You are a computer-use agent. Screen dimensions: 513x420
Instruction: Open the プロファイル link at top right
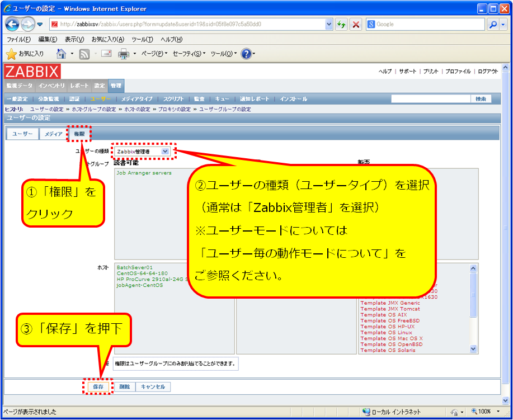458,72
